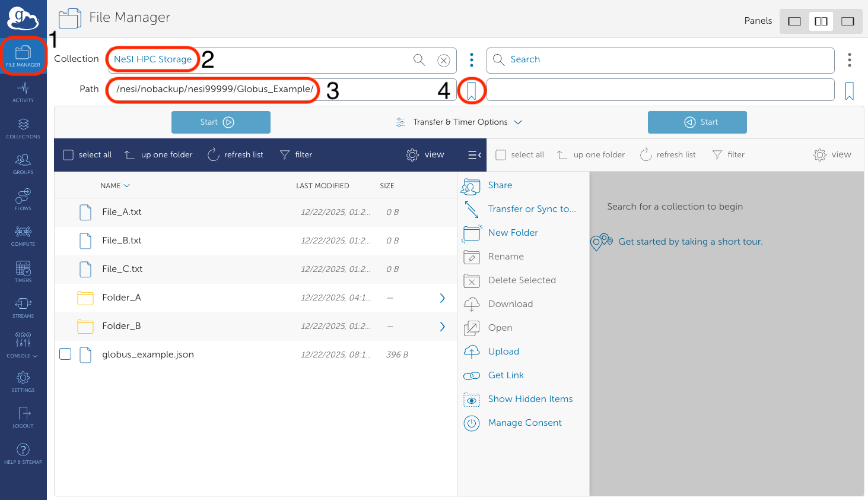Navigate to Flows in the sidebar
868x500 pixels.
pyautogui.click(x=23, y=200)
